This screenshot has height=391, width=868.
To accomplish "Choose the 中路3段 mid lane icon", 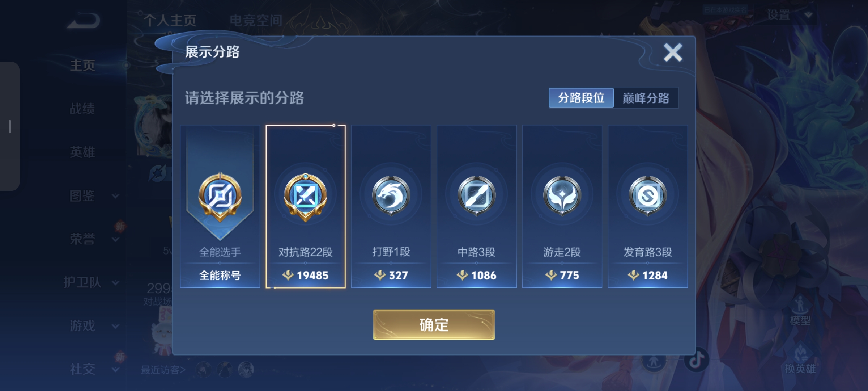I will (x=476, y=196).
